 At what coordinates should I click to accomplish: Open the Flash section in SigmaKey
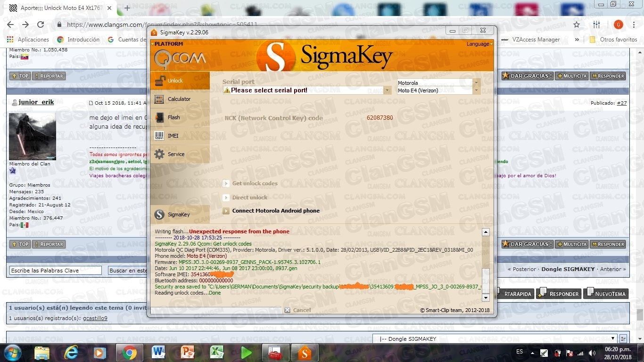tap(180, 117)
